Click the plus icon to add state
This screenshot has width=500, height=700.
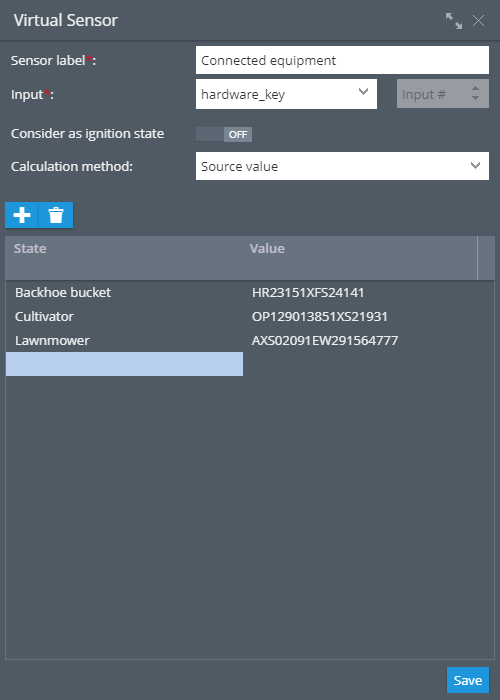tap(22, 215)
